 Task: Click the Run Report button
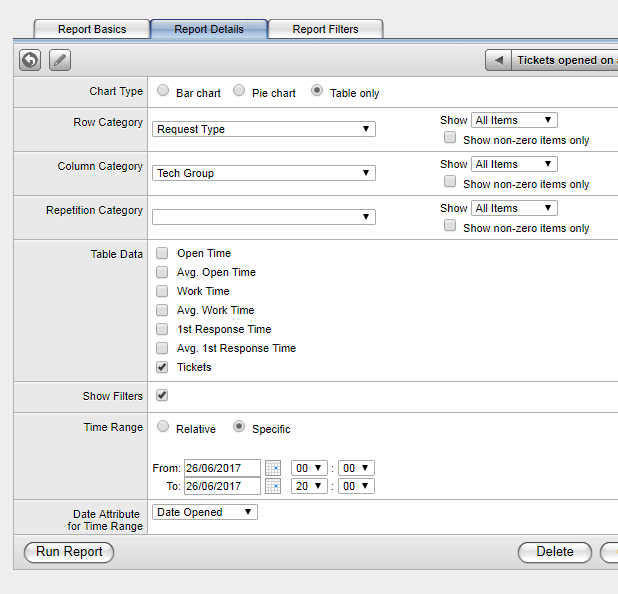pos(69,552)
